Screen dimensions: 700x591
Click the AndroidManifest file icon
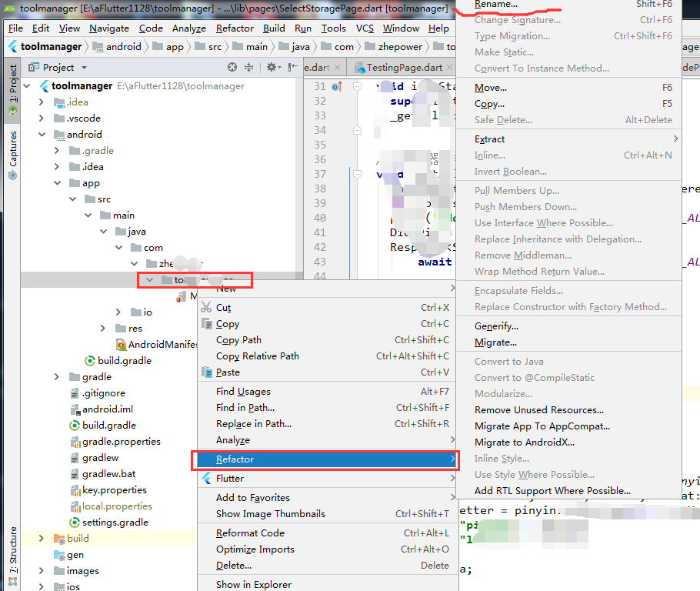[x=121, y=345]
